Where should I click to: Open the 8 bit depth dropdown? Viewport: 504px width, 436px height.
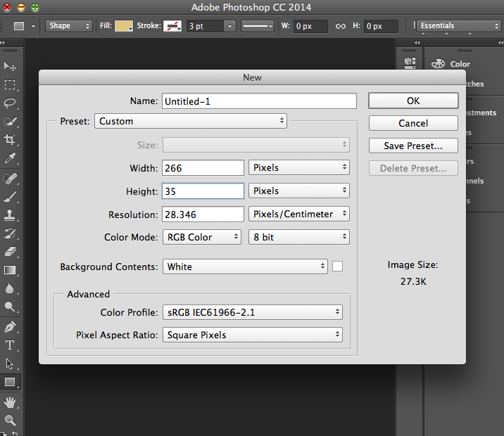click(x=299, y=237)
